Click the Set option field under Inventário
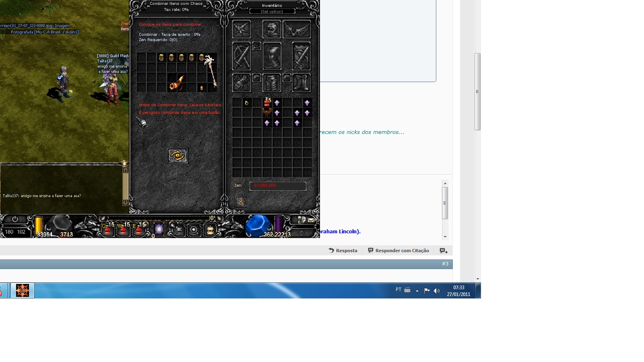The width and height of the screenshot is (644, 362). pos(272,12)
